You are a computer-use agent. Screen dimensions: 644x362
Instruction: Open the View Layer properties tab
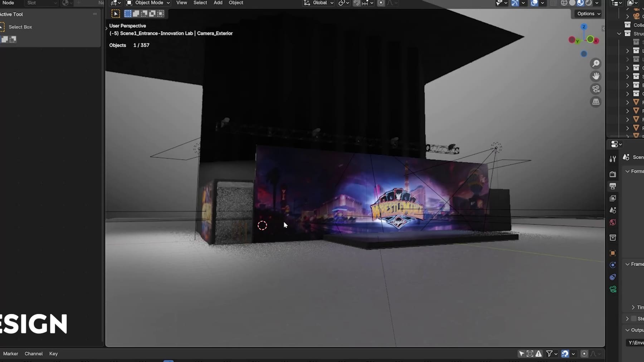[613, 198]
